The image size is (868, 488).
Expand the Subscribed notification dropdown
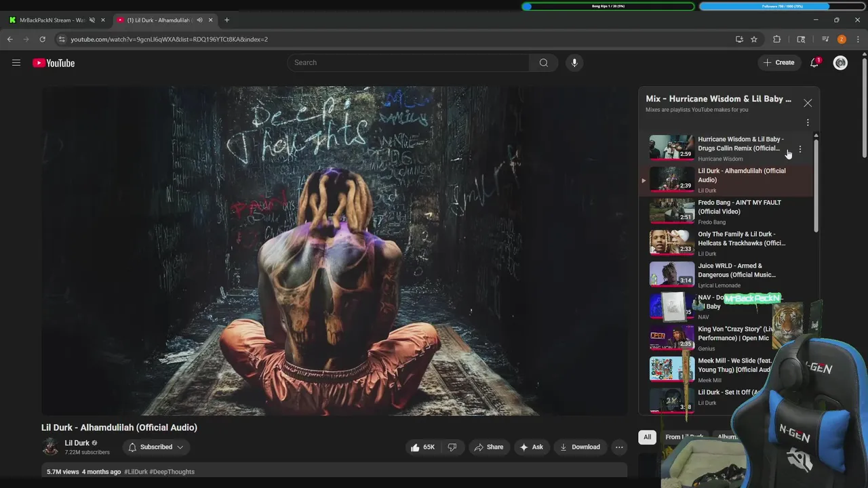pyautogui.click(x=180, y=447)
